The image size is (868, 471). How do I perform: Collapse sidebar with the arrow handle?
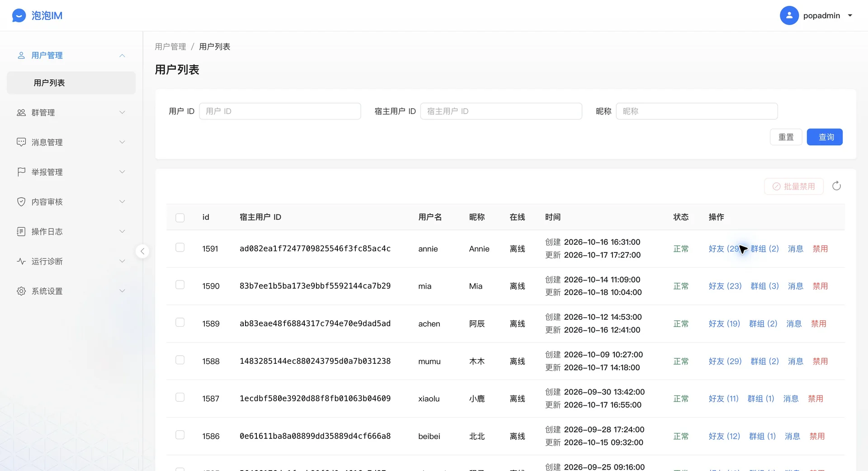142,251
